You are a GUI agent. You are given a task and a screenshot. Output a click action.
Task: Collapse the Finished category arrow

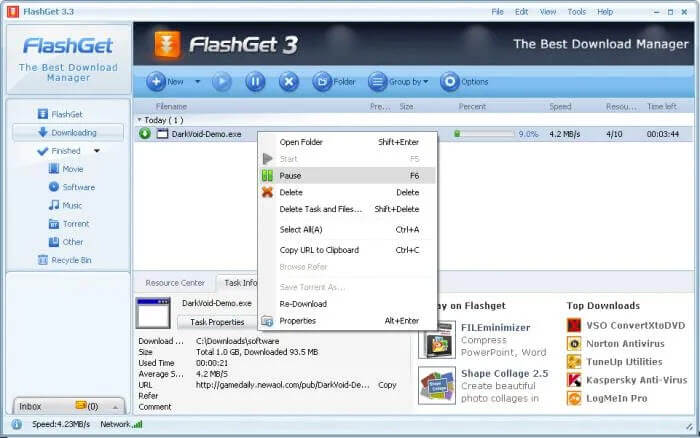[x=97, y=151]
